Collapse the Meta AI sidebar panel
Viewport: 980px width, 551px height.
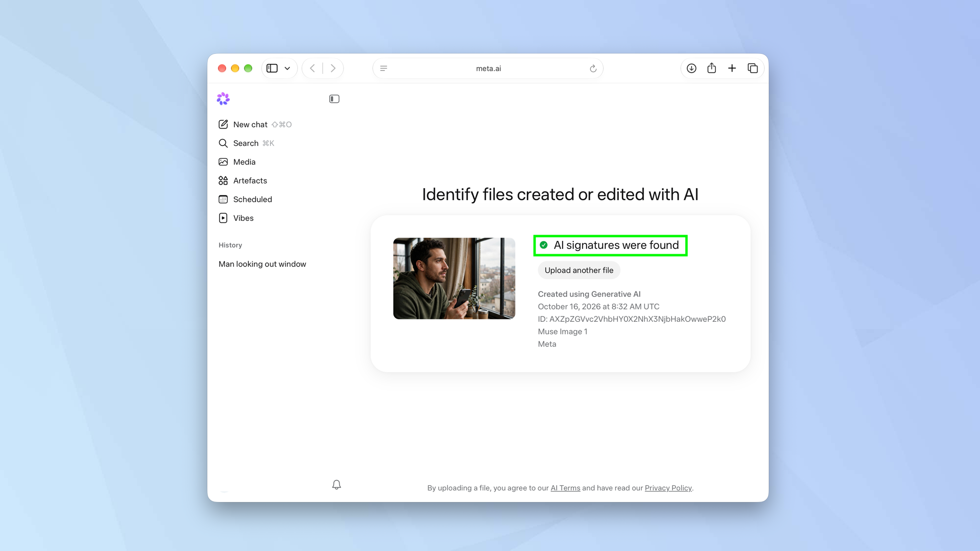tap(334, 99)
